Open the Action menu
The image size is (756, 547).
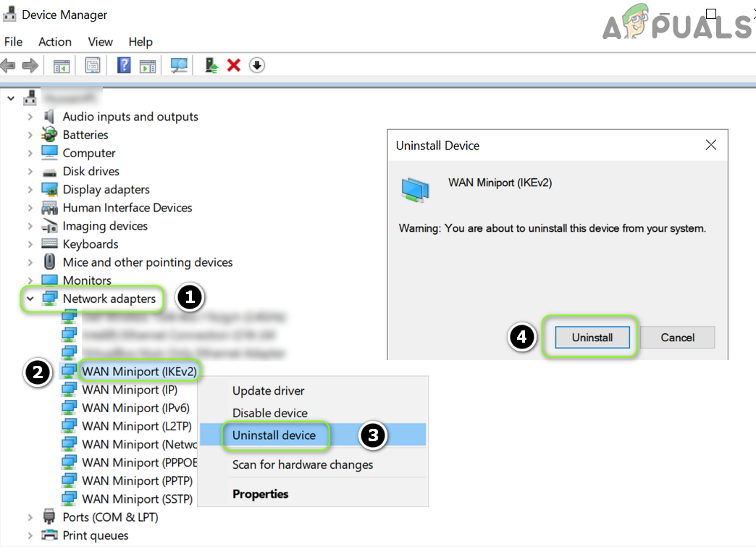55,42
